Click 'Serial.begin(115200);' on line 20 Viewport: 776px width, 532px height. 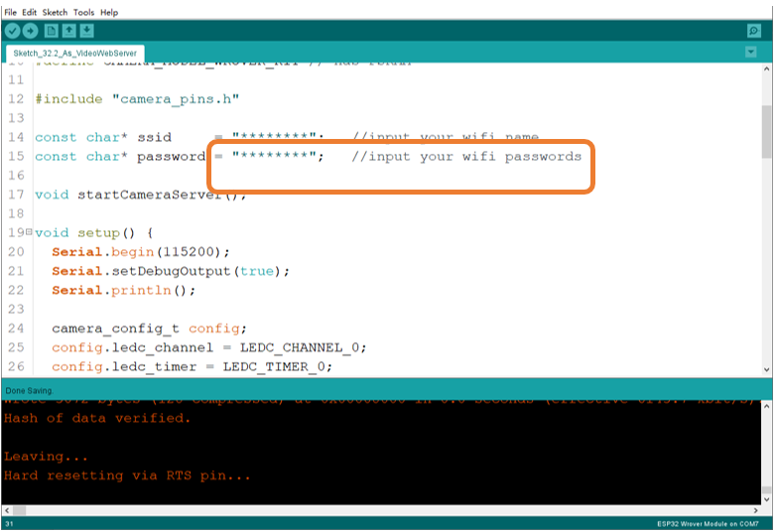[x=141, y=252]
